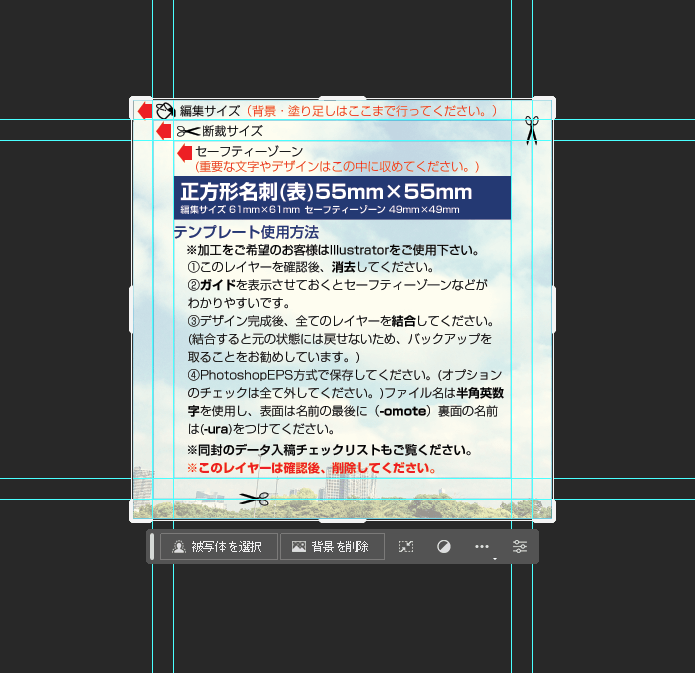The height and width of the screenshot is (673, 695).
Task: Click the paint bucket icon beside 編集サイズ
Action: tap(165, 110)
